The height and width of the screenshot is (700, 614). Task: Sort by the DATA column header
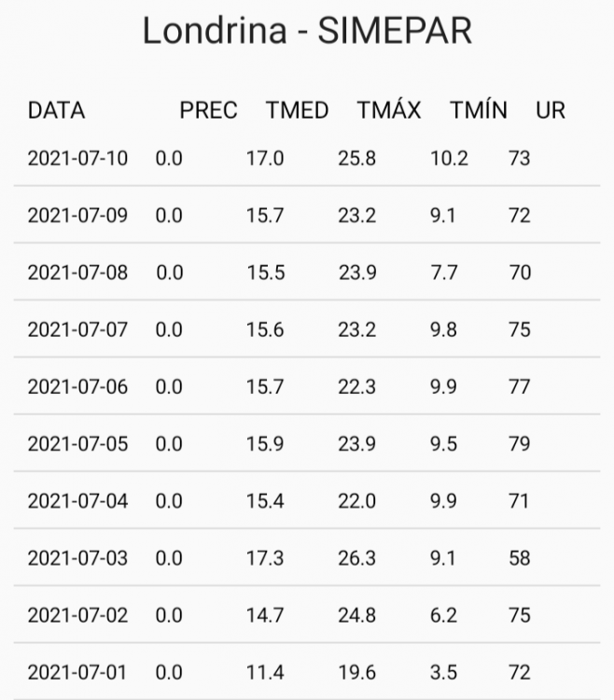coord(56,110)
